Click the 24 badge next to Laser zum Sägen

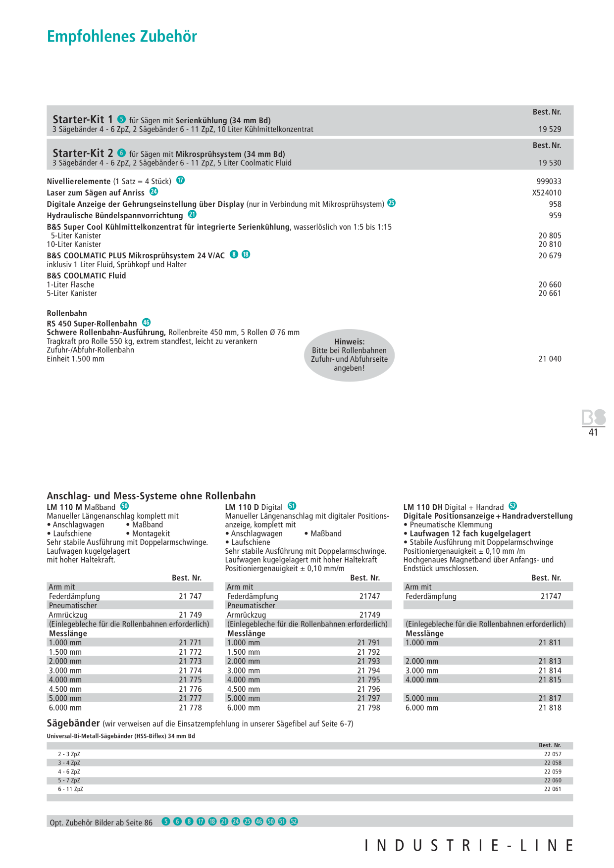click(x=154, y=192)
